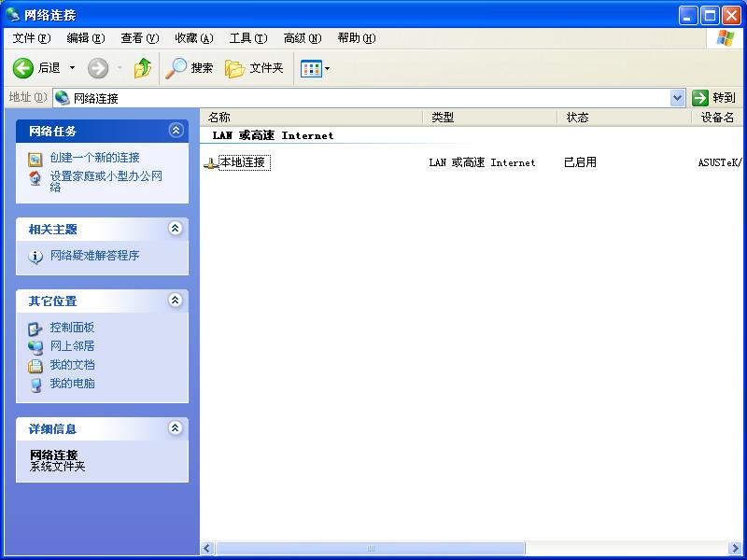Click the horizontal scrollbar thumb
This screenshot has width=747, height=560.
pos(370,548)
